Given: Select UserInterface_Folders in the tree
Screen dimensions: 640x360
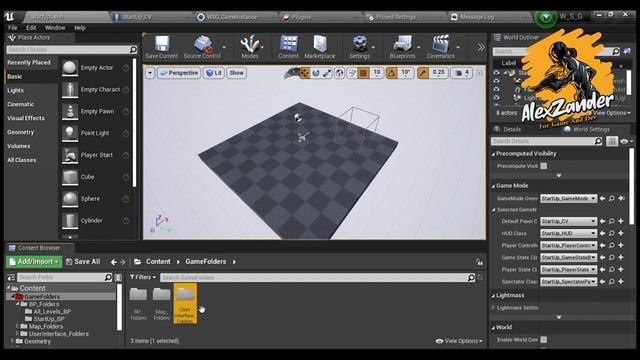Looking at the screenshot, I should point(59,333).
